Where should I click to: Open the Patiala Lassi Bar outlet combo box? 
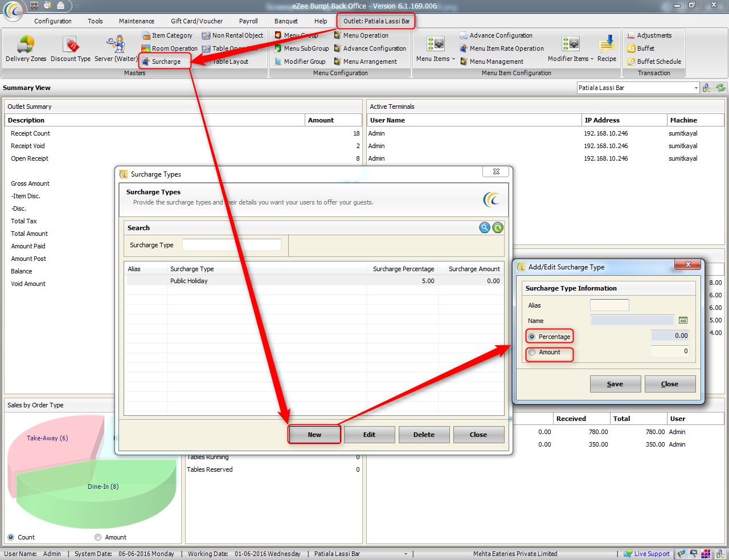click(x=638, y=88)
